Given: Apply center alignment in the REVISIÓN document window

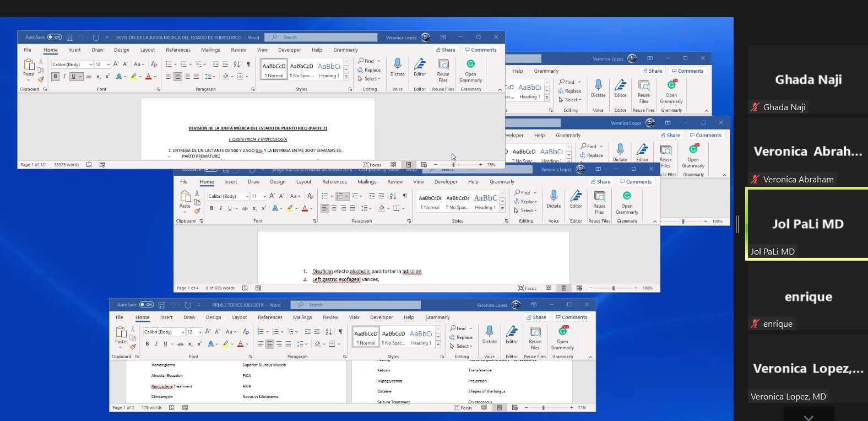Looking at the screenshot, I should coord(178,77).
